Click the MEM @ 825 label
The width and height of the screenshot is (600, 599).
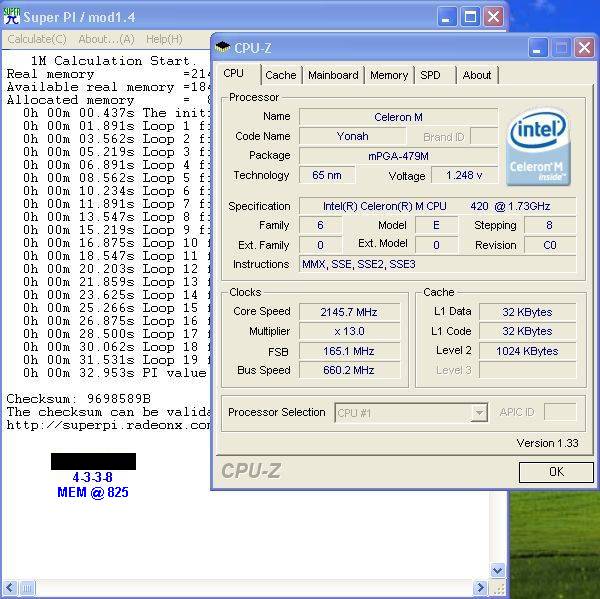(x=93, y=492)
